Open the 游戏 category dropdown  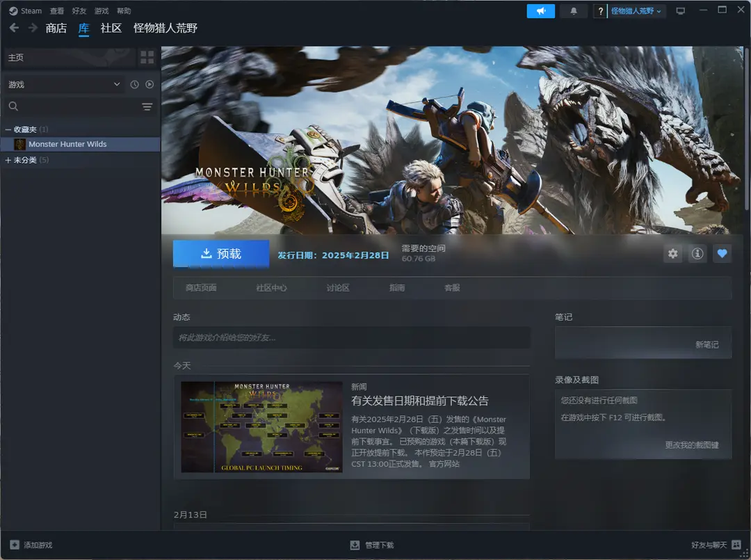pyautogui.click(x=64, y=84)
